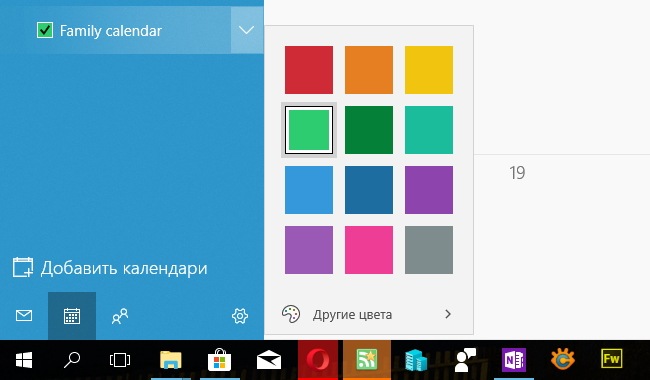Select the dark blue swatch
This screenshot has height=380, width=650.
(369, 190)
